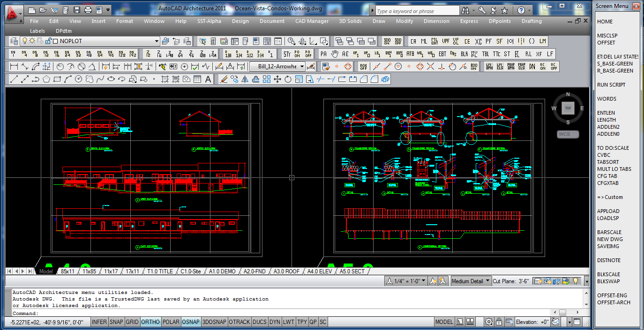The width and height of the screenshot is (644, 330).
Task: Select the Mirror modify tool
Action: tap(245, 79)
